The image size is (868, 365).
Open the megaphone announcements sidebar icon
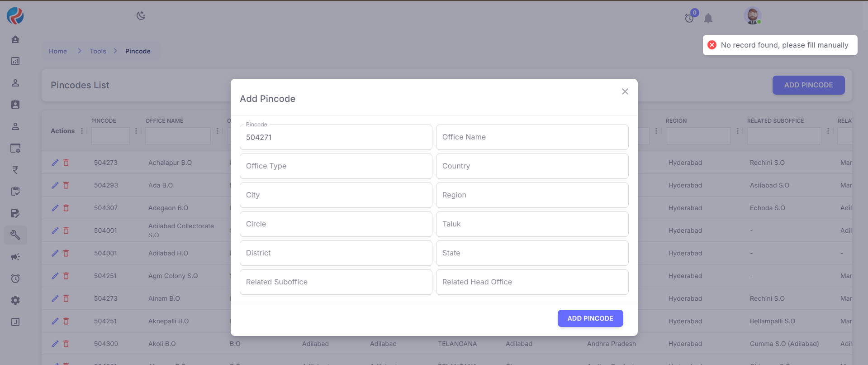(x=15, y=257)
